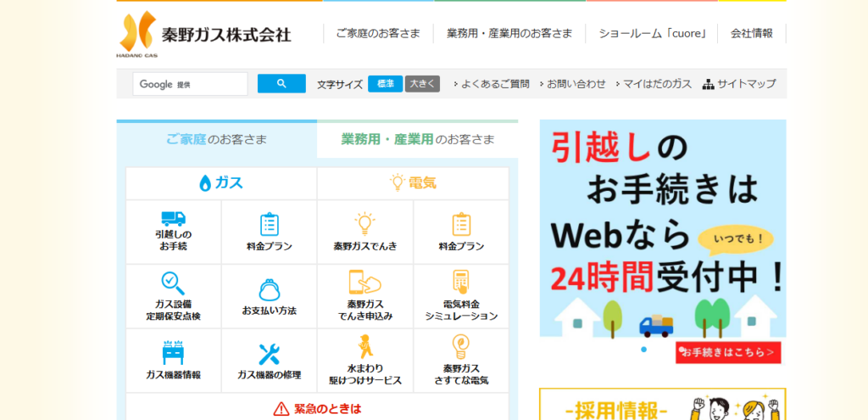Go to お問い合わせ link

(x=572, y=84)
